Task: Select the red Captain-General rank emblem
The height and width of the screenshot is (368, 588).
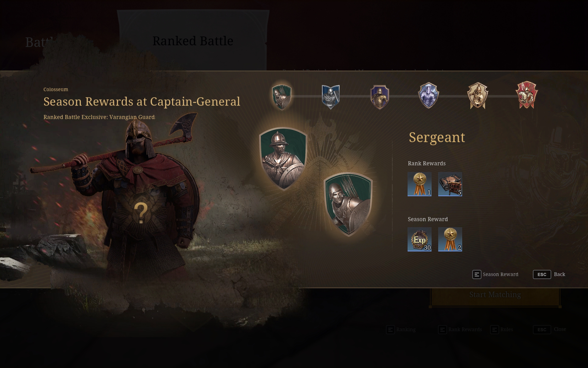Action: tap(527, 95)
